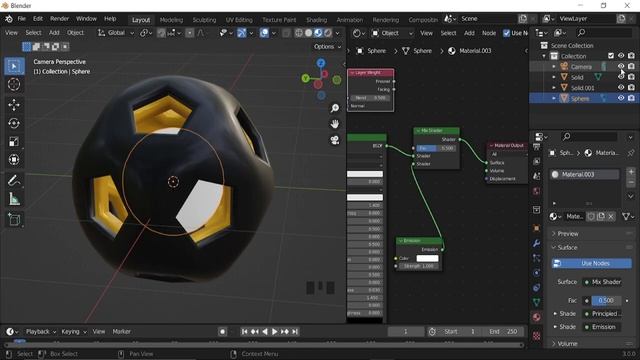
Task: Open the Modifiers wrench tab
Action: coord(537,243)
